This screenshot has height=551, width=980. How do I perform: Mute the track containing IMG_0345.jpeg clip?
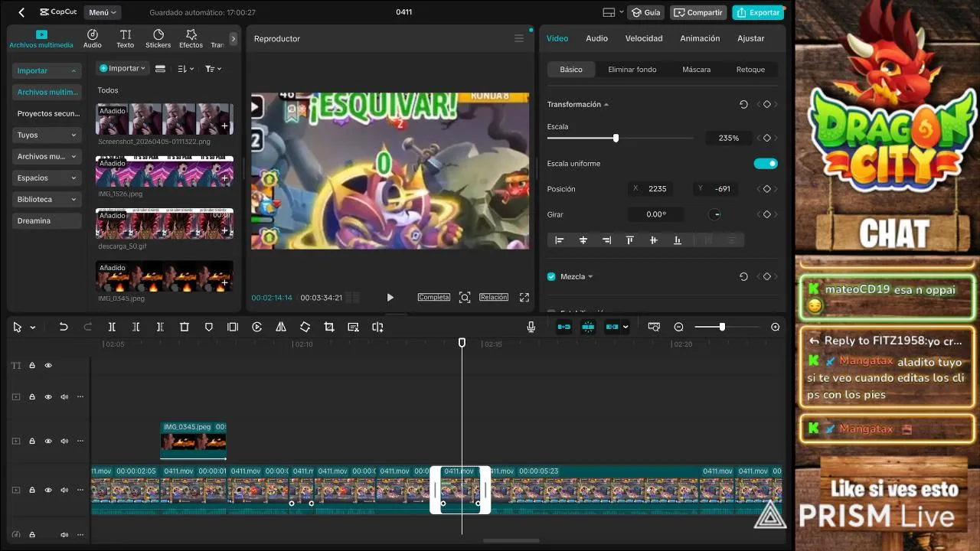coord(64,441)
